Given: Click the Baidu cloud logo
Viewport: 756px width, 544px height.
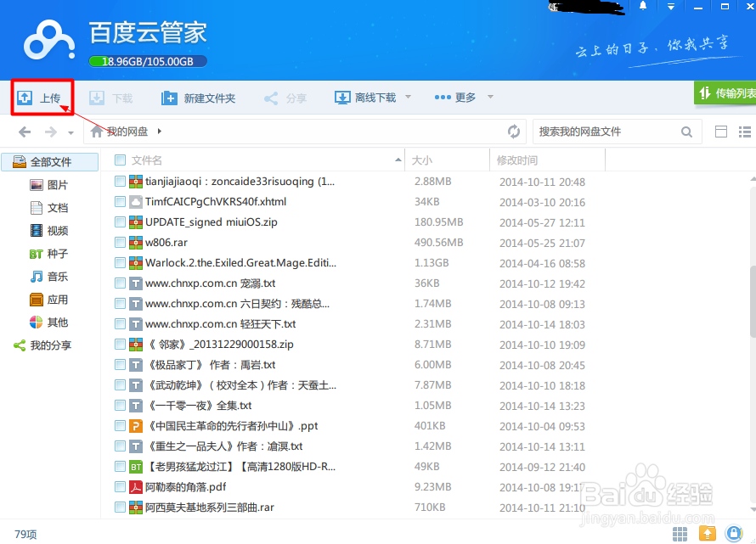Looking at the screenshot, I should pos(49,40).
